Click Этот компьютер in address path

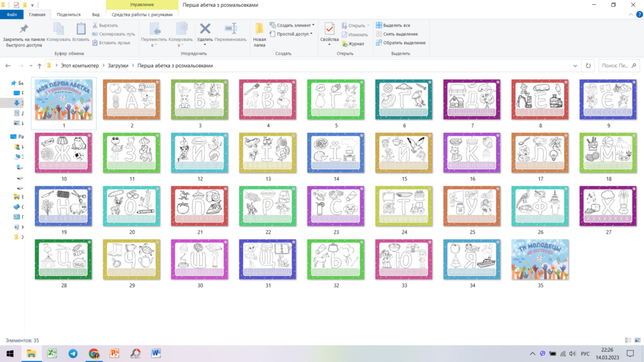(79, 66)
